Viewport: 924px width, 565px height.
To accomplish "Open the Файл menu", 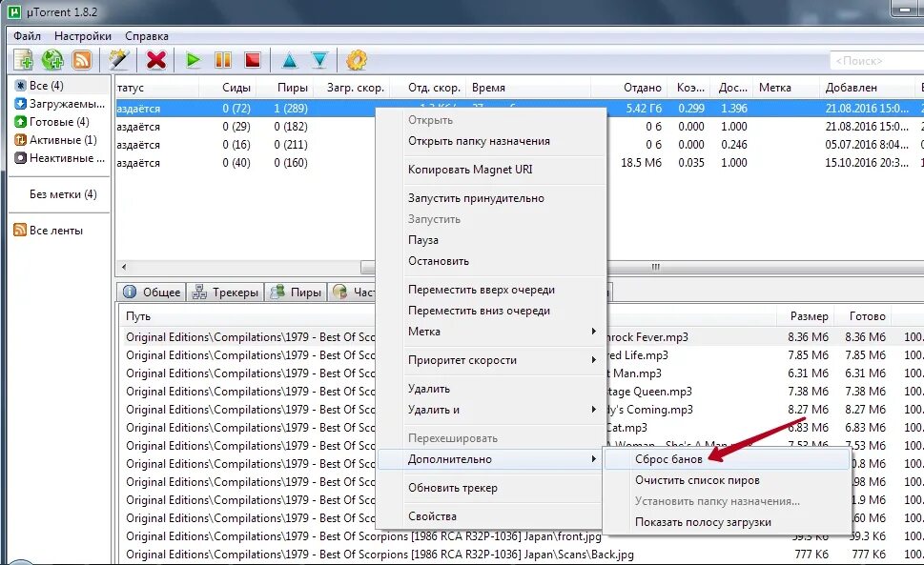I will click(x=27, y=36).
